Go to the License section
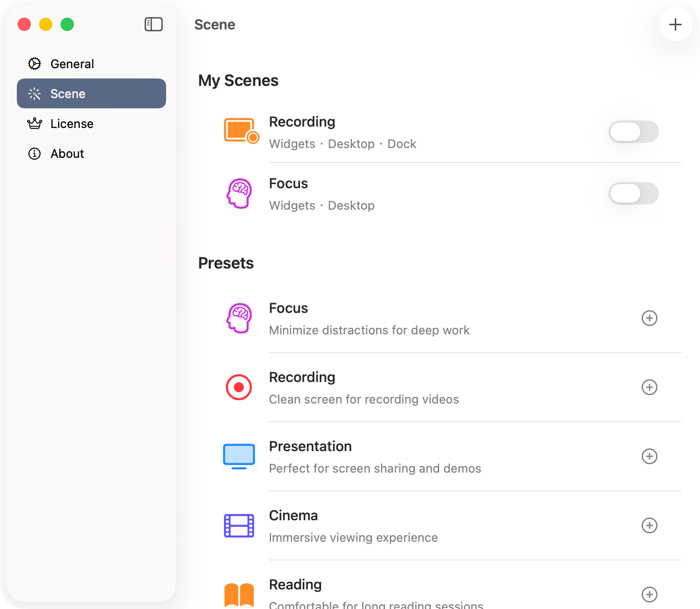Image resolution: width=700 pixels, height=609 pixels. 72,124
